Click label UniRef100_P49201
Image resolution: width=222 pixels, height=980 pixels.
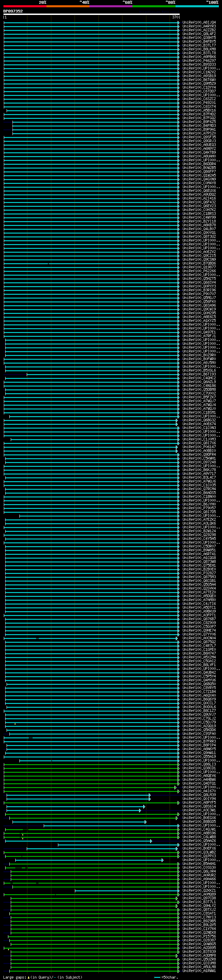(x=199, y=103)
